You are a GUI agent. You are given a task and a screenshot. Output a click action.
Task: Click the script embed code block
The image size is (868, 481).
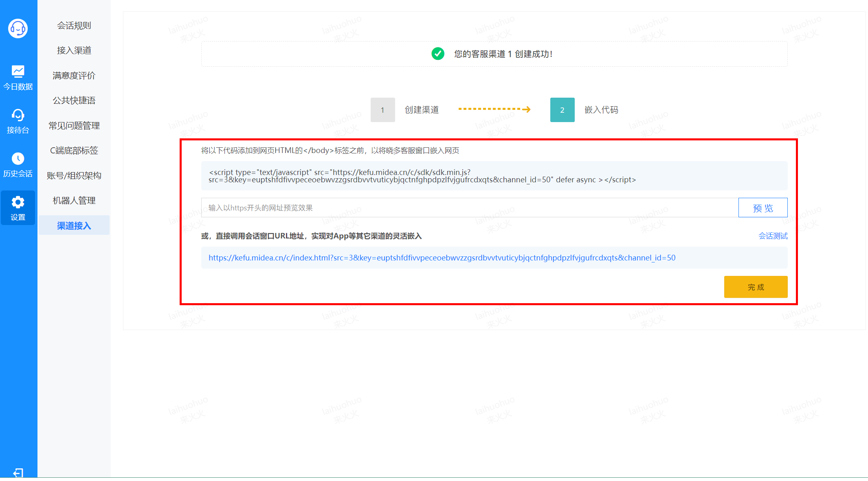494,176
